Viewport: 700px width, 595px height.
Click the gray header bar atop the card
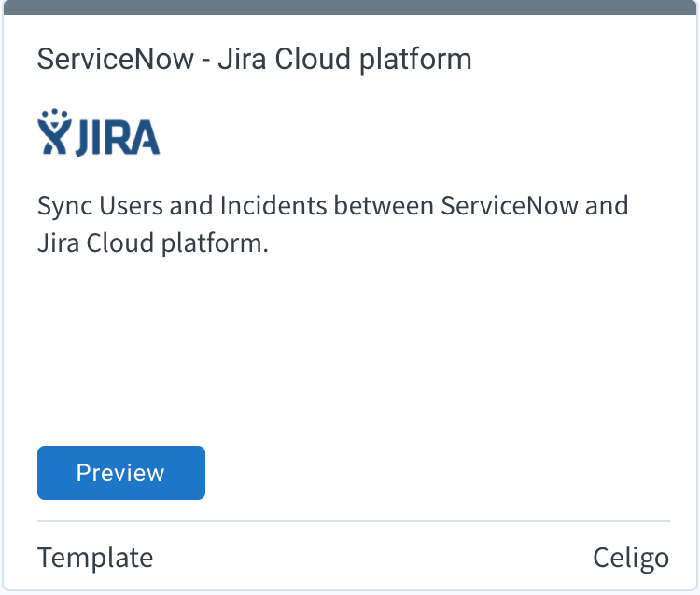(x=350, y=7)
